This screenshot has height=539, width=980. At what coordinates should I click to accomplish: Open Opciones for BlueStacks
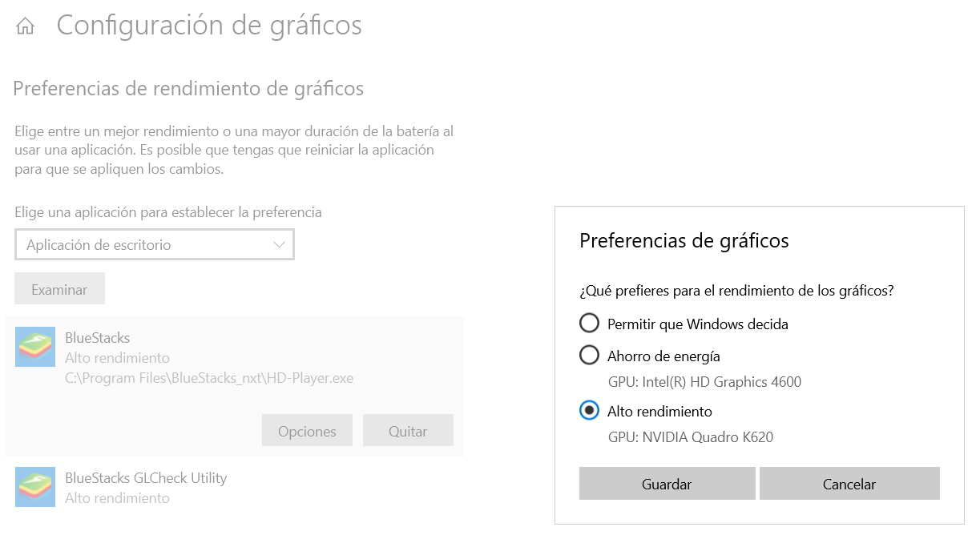point(307,430)
